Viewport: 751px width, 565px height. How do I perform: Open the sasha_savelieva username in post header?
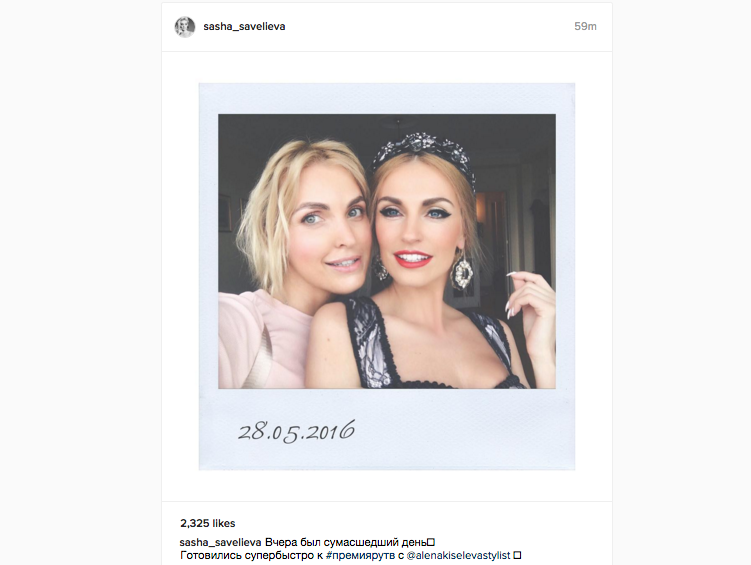click(244, 27)
